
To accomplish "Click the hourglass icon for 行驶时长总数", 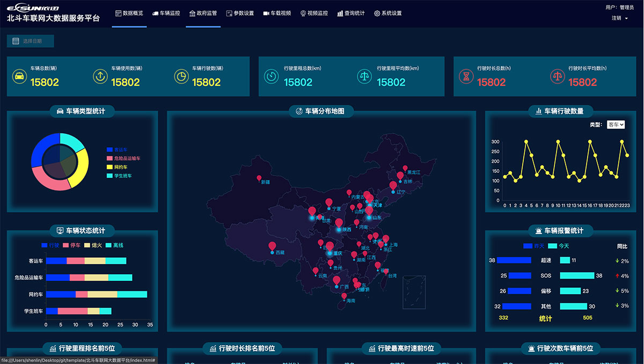I will click(x=466, y=76).
